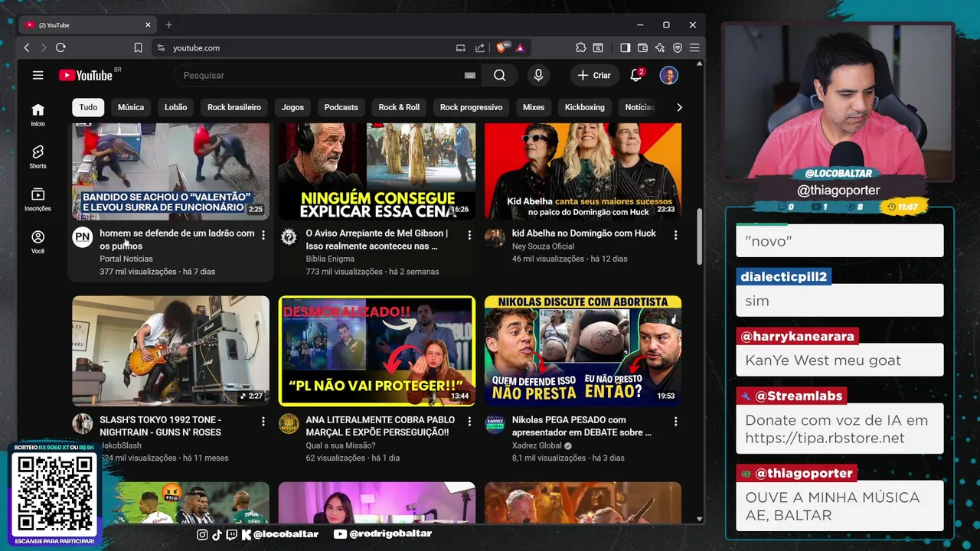Open the on-screen keyboard in search box
Viewport: 980px width, 551px height.
tap(470, 75)
